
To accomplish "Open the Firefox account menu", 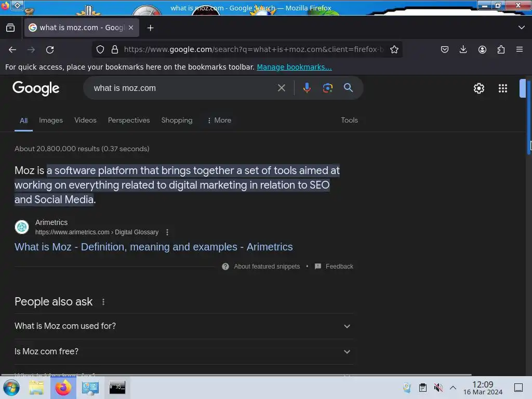I will click(x=482, y=49).
